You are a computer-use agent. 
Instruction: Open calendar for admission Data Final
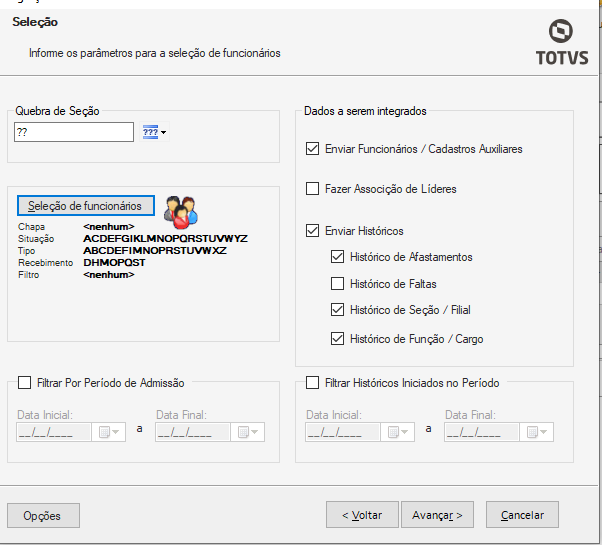(x=247, y=432)
